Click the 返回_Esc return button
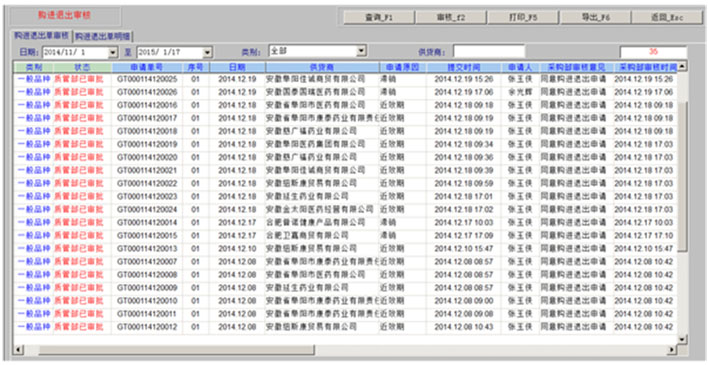The height and width of the screenshot is (365, 708). [667, 17]
